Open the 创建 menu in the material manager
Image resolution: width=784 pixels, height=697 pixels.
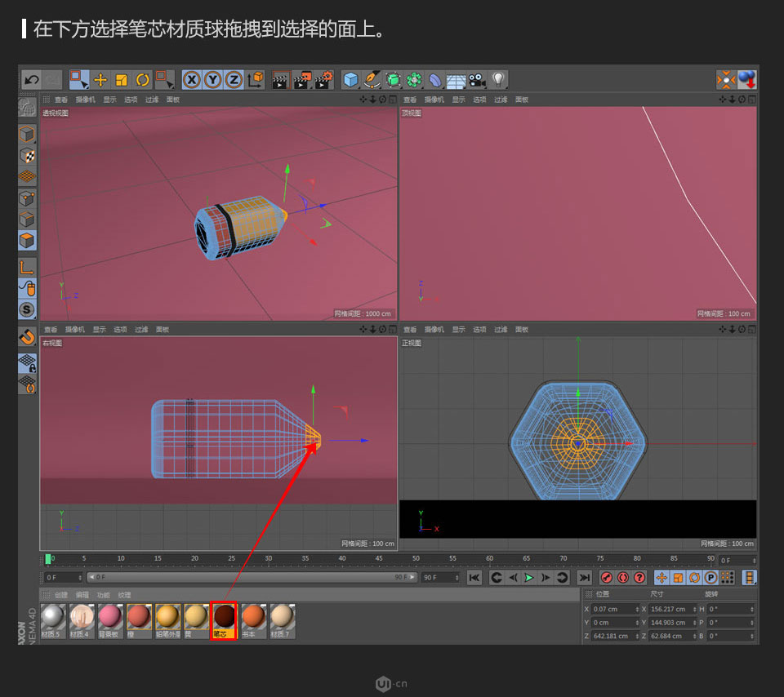pyautogui.click(x=61, y=594)
